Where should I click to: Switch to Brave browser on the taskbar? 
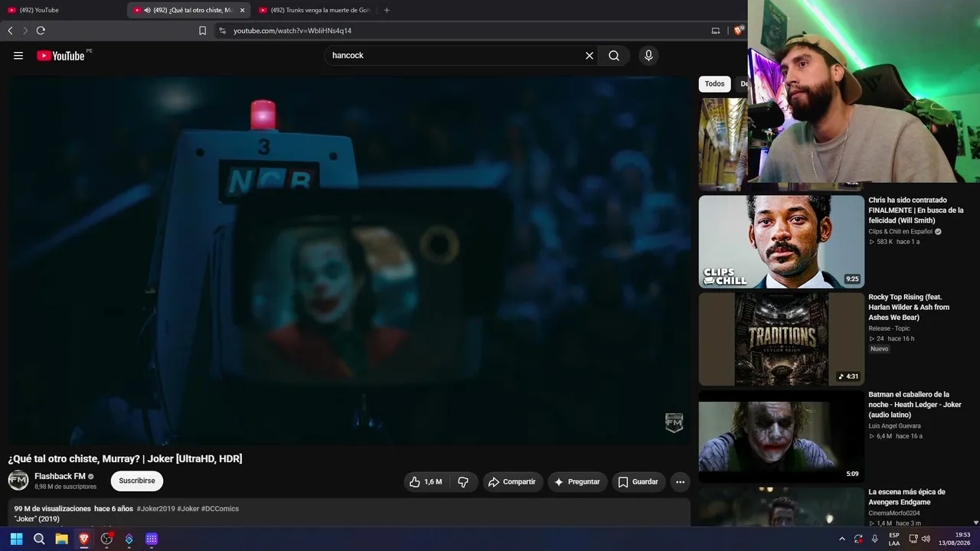click(x=84, y=539)
